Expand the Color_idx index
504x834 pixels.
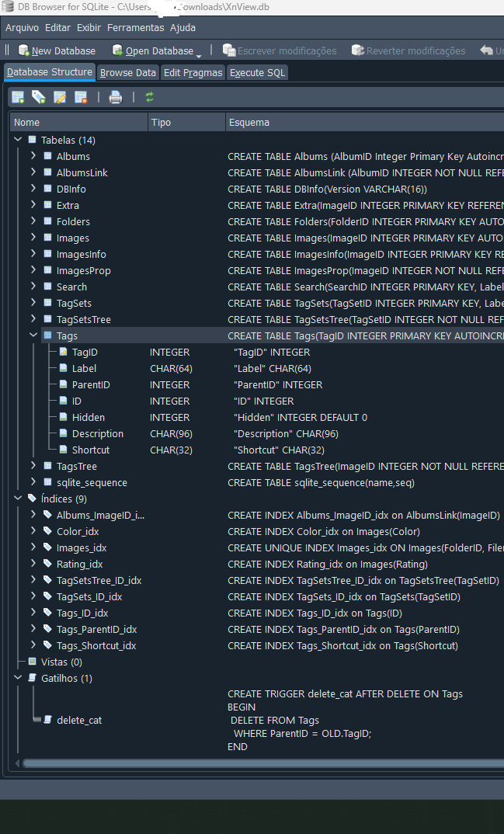[x=33, y=531]
